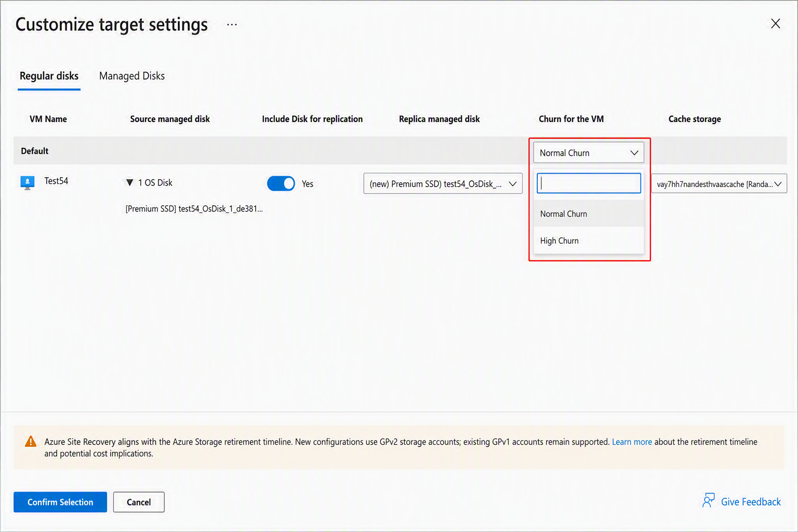Click the Cache storage column header

pyautogui.click(x=695, y=119)
